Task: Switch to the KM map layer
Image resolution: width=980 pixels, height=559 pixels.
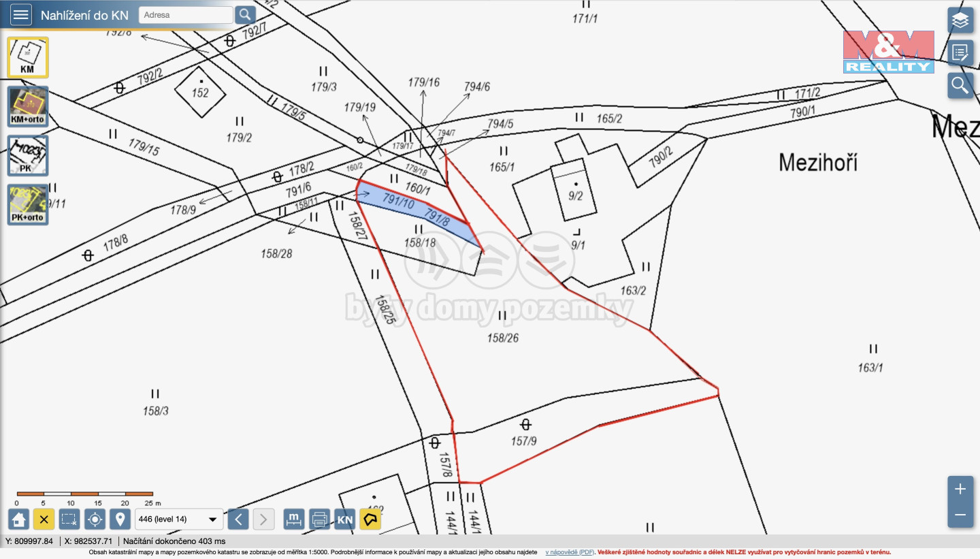Action: pyautogui.click(x=28, y=57)
